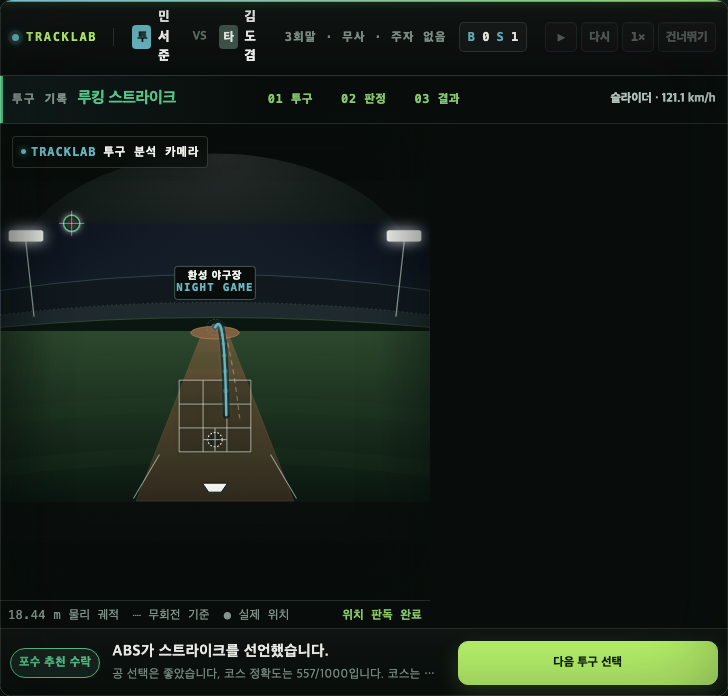The width and height of the screenshot is (728, 696).
Task: Click the right stadium floodlight
Action: click(x=404, y=236)
